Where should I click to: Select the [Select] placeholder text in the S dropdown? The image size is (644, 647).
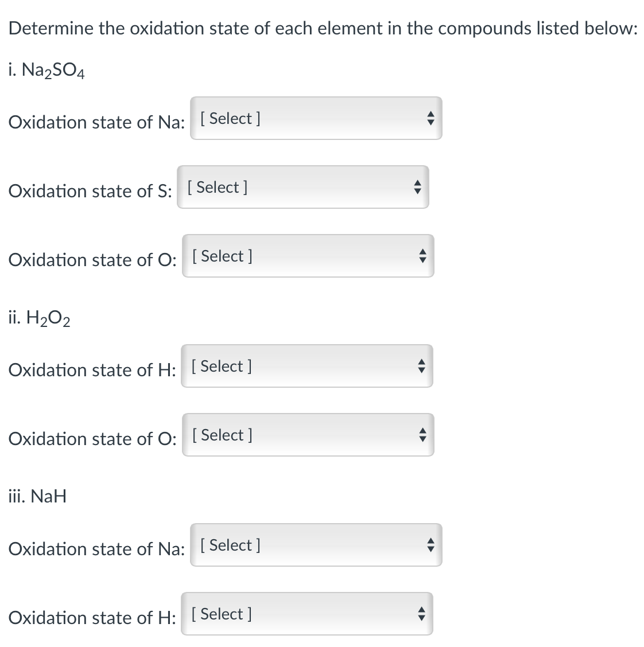pos(216,187)
